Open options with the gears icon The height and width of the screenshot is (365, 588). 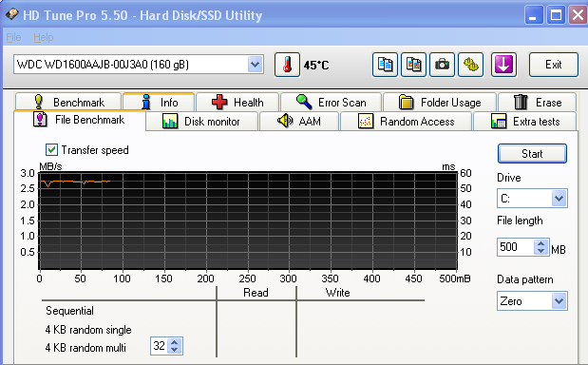tap(470, 65)
